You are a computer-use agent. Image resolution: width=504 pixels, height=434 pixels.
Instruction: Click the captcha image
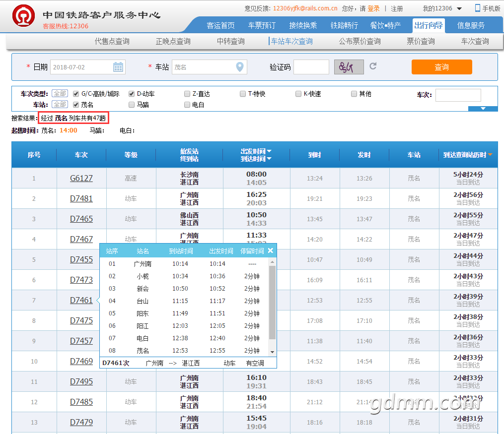click(x=349, y=67)
